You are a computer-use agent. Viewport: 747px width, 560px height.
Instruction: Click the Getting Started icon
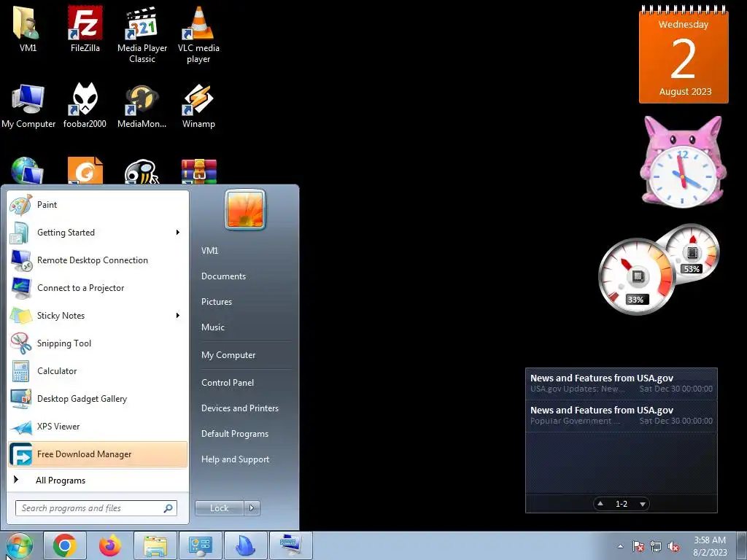point(21,233)
